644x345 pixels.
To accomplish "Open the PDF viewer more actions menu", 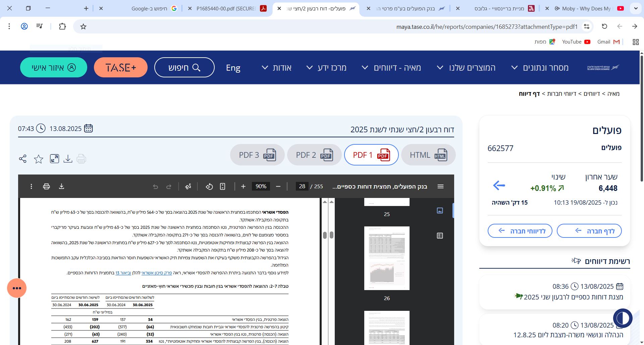I will click(31, 186).
